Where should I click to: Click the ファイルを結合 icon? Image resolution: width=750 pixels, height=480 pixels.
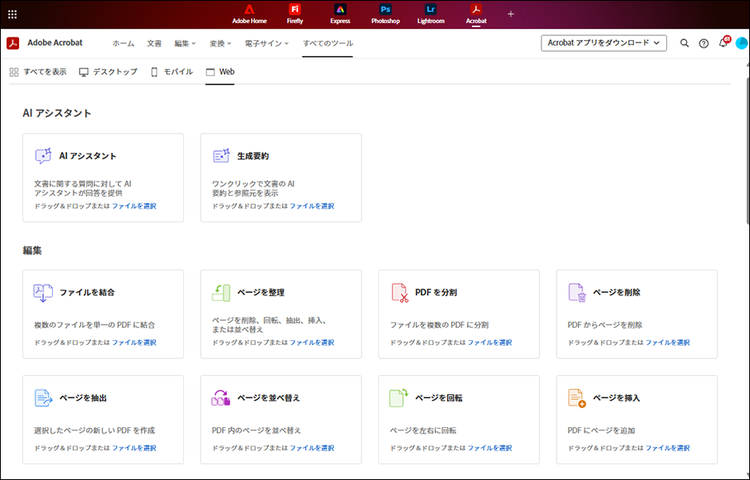click(x=43, y=293)
